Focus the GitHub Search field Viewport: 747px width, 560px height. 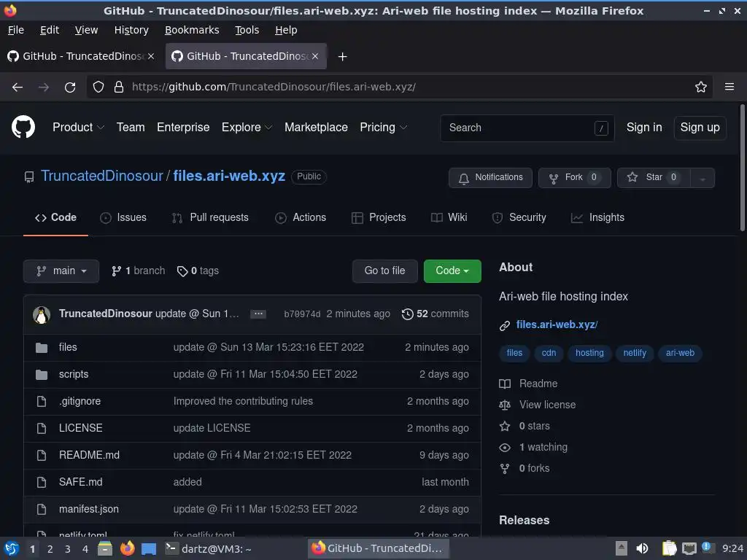(527, 128)
